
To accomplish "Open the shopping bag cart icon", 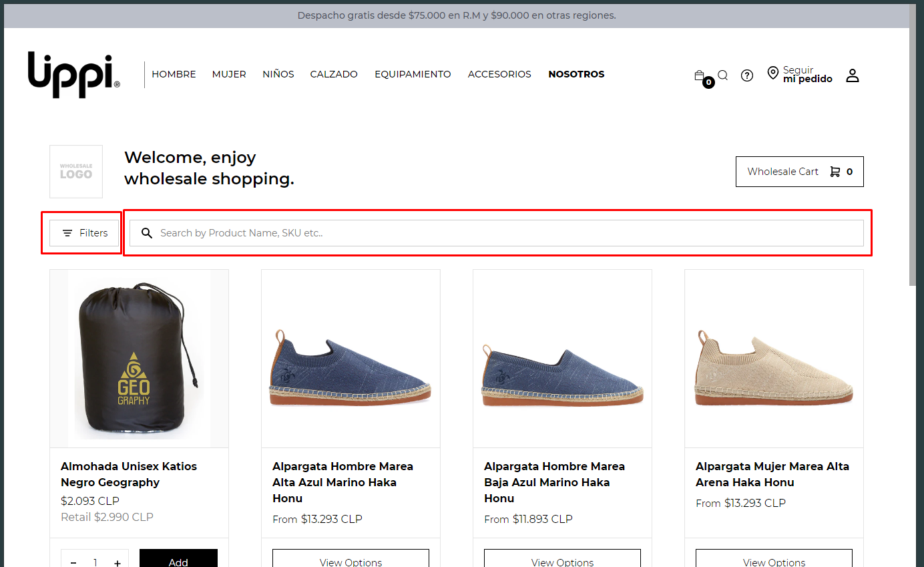I will point(700,76).
